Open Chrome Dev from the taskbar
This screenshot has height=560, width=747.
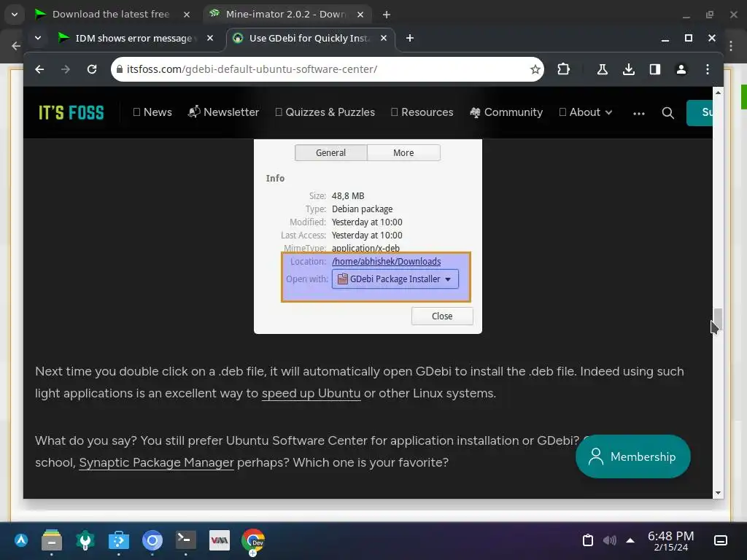coord(253,540)
